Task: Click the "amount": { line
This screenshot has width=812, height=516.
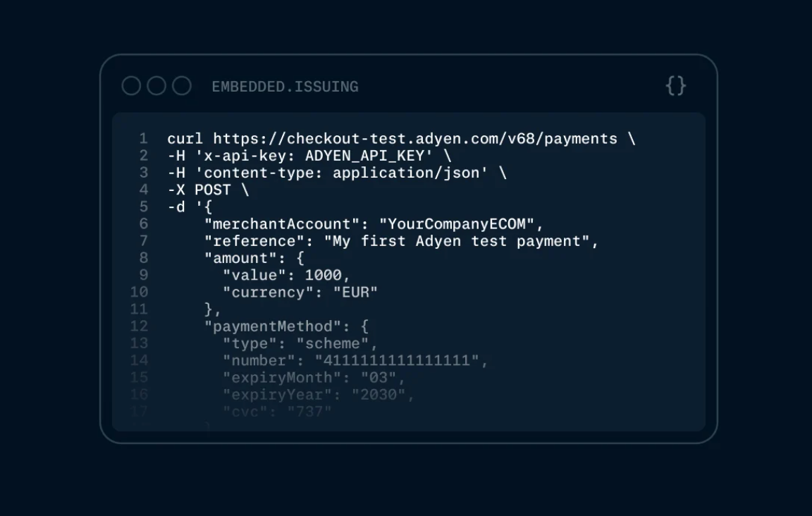Action: pyautogui.click(x=254, y=259)
